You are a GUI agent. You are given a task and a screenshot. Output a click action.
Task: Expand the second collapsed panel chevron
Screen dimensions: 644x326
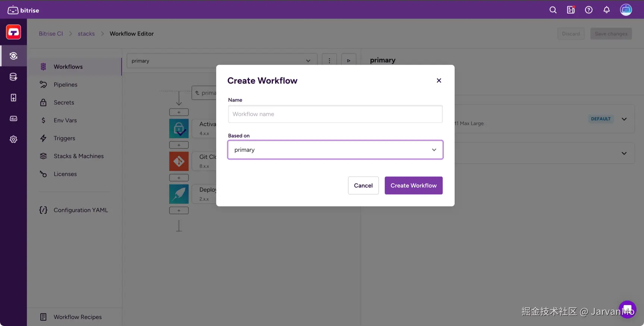(624, 153)
